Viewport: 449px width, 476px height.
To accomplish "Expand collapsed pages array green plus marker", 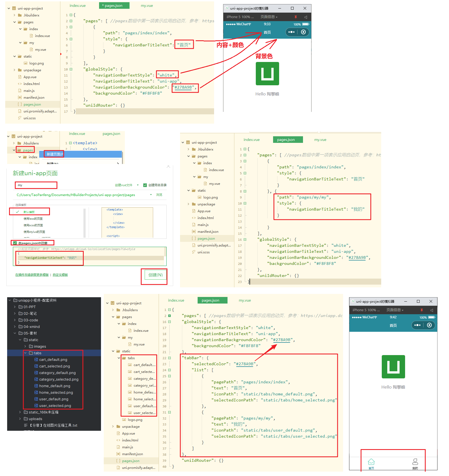I will click(169, 316).
